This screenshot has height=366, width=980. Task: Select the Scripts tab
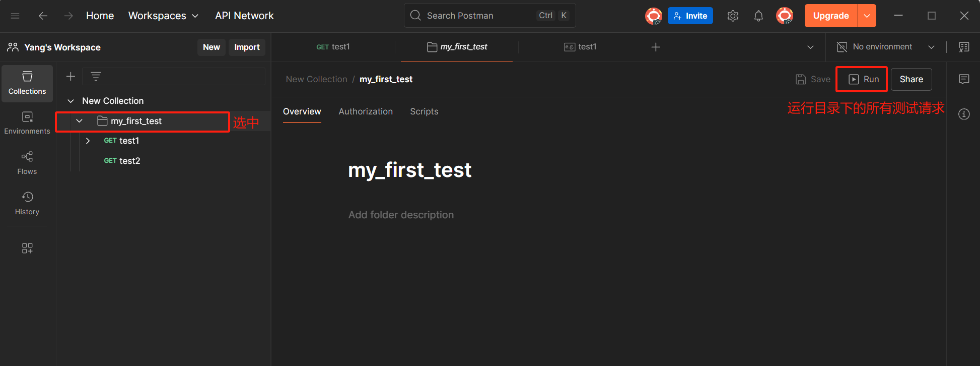[x=424, y=111]
